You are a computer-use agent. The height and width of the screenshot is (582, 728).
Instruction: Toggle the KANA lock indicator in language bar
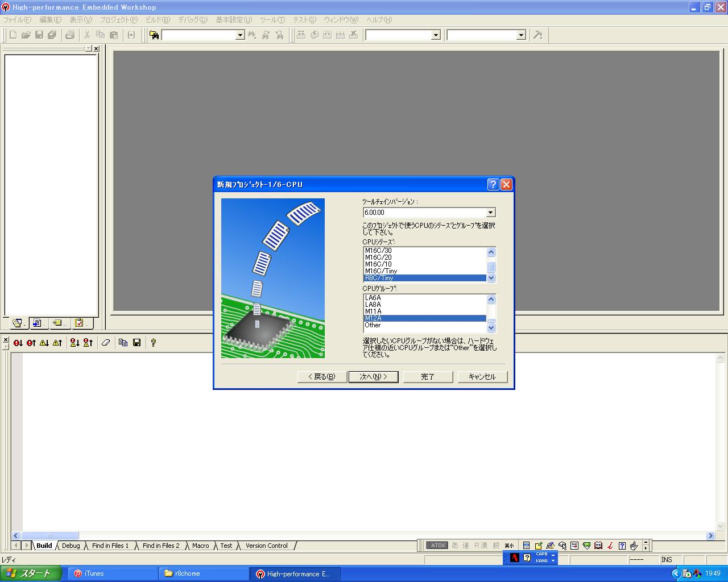pyautogui.click(x=542, y=561)
